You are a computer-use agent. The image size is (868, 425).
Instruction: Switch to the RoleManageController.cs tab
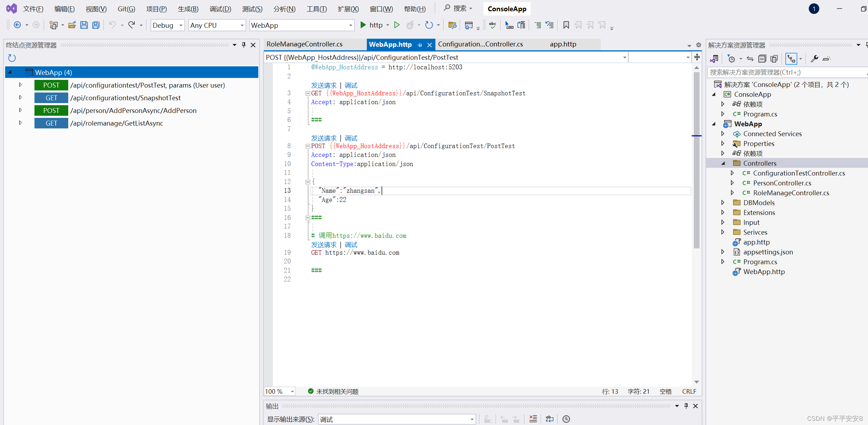[x=305, y=44]
